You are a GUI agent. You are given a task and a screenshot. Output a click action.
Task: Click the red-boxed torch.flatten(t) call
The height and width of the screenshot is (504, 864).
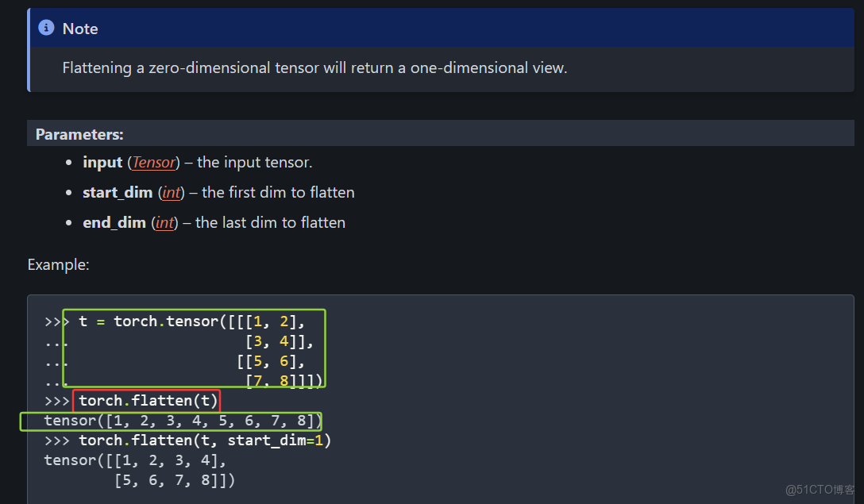[x=146, y=401]
